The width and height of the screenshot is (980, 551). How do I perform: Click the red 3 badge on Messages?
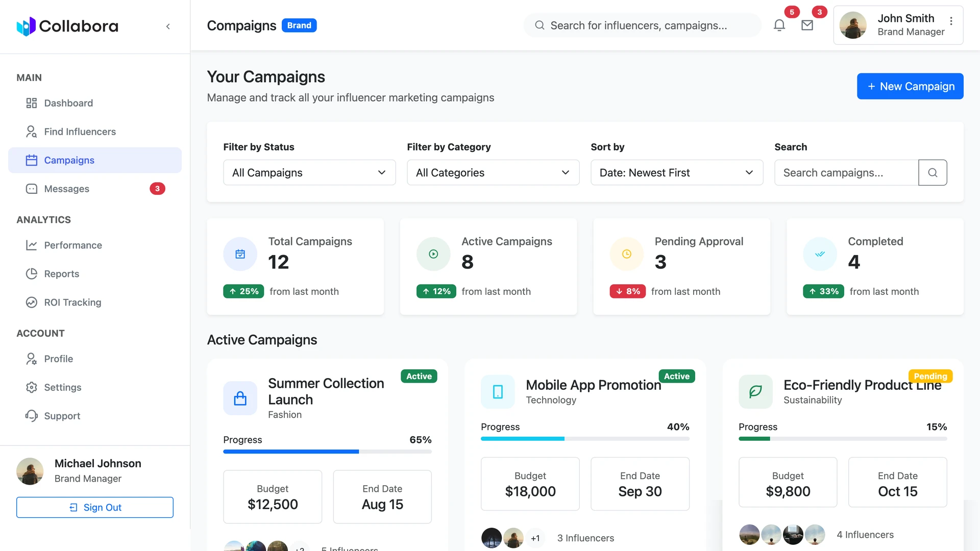[x=157, y=189]
